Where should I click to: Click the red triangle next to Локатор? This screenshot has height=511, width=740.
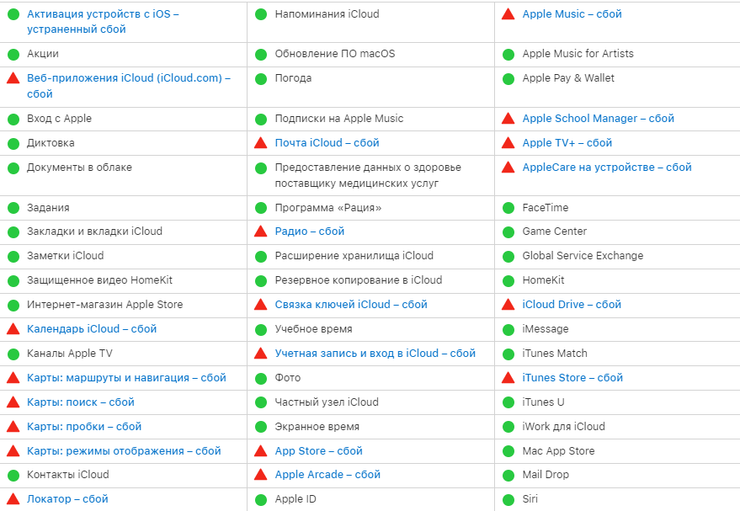(x=13, y=499)
